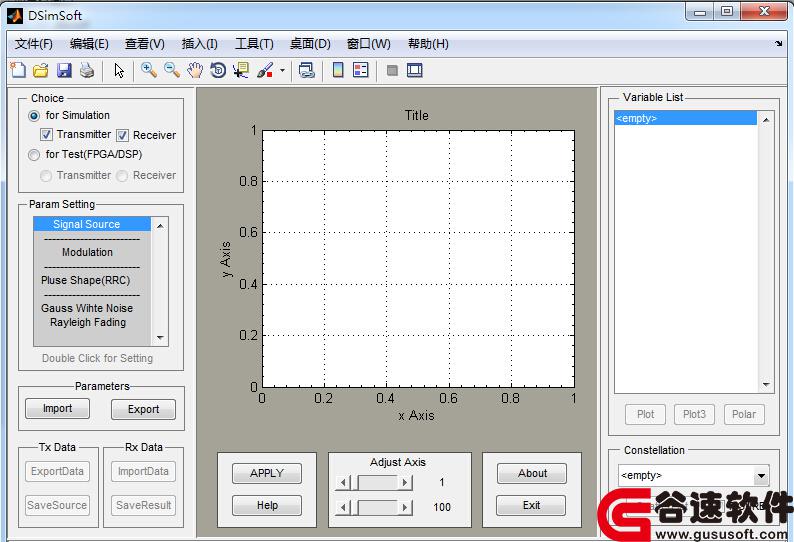Select the Transmitter radio under Test
Screen dimensions: 794x542
pos(46,176)
